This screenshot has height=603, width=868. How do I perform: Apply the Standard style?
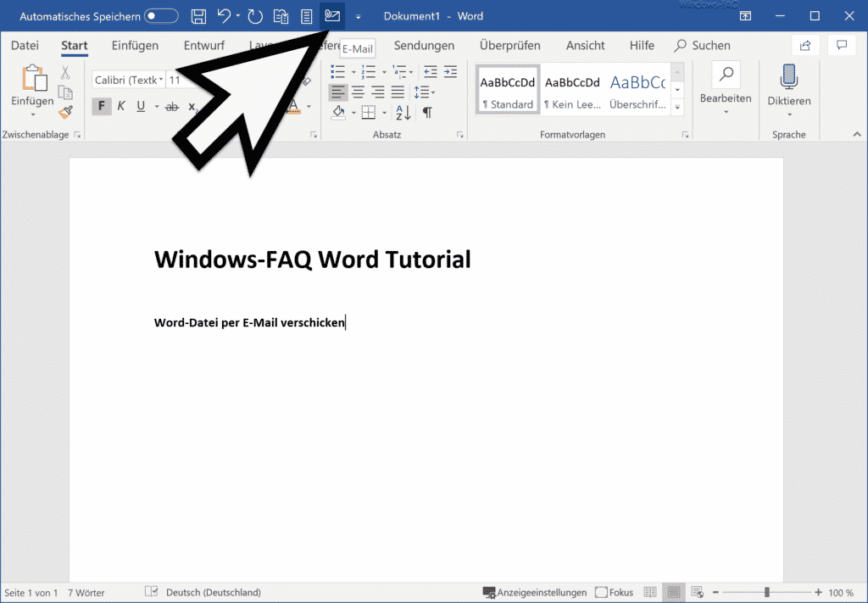pos(508,88)
